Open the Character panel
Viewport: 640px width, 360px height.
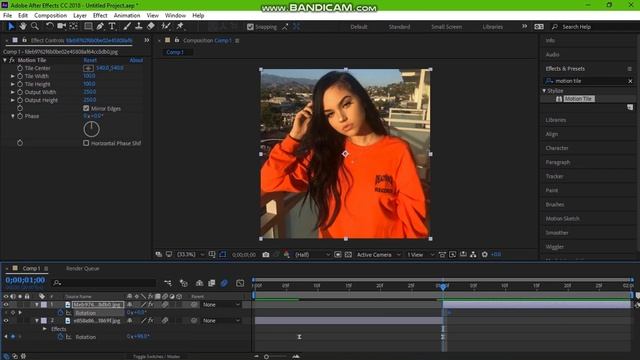click(557, 148)
